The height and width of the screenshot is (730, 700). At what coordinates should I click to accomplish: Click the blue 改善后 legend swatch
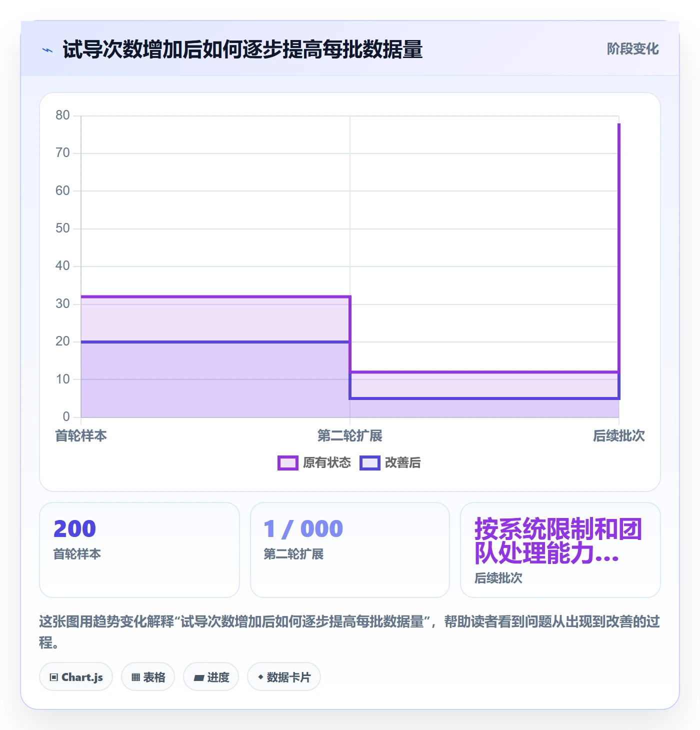tap(370, 463)
